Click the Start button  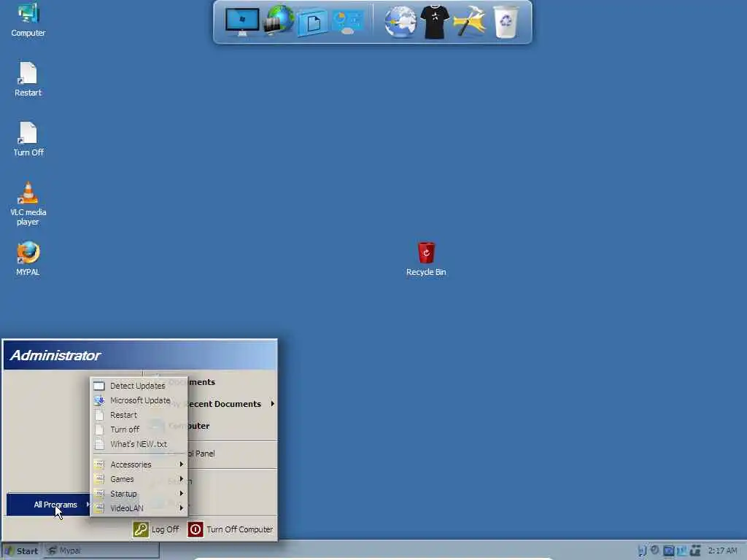click(21, 551)
